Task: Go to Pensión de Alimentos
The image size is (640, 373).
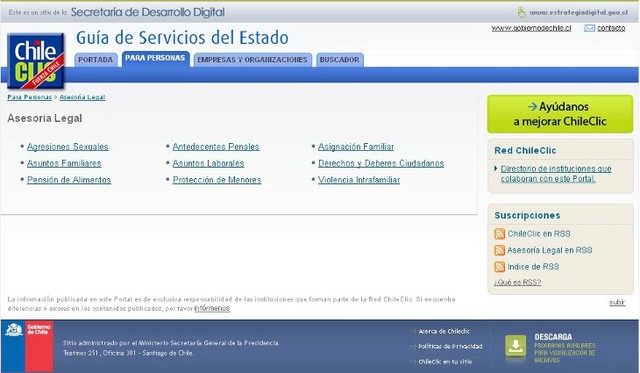Action: point(69,180)
